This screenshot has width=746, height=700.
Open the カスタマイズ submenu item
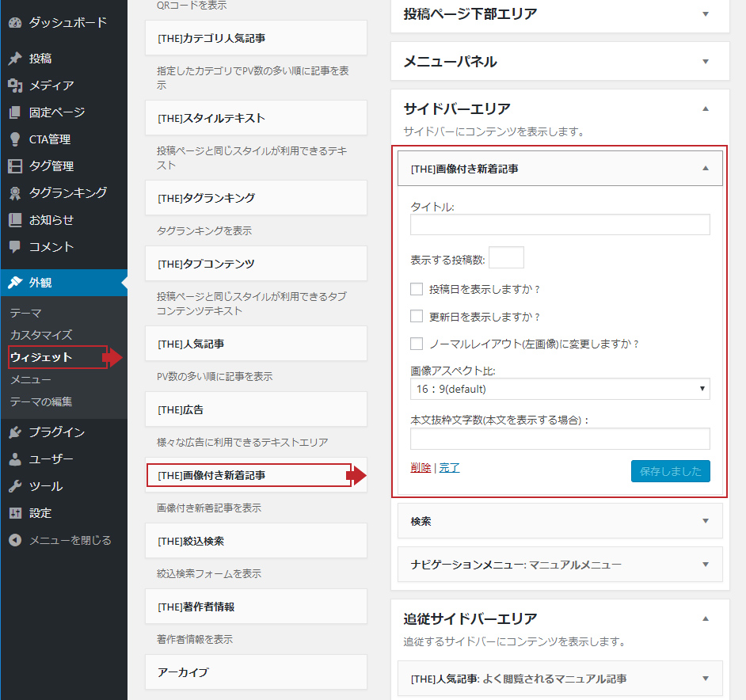(41, 335)
